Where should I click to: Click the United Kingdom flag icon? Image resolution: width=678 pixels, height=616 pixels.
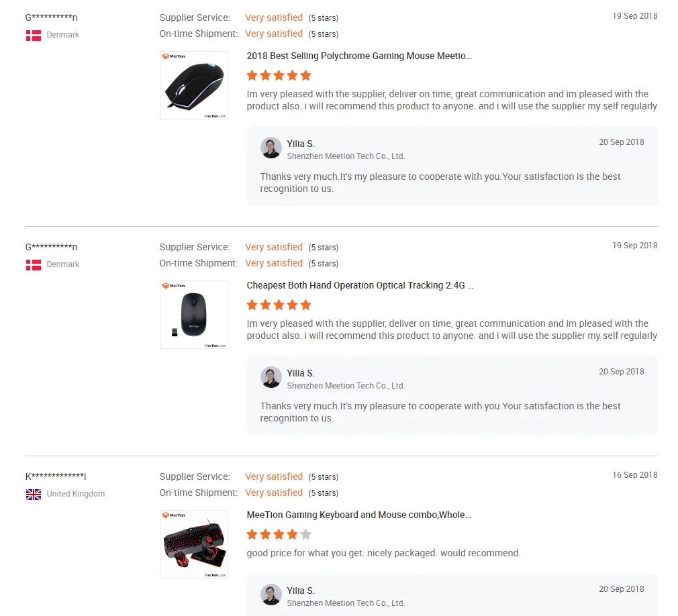[x=34, y=494]
